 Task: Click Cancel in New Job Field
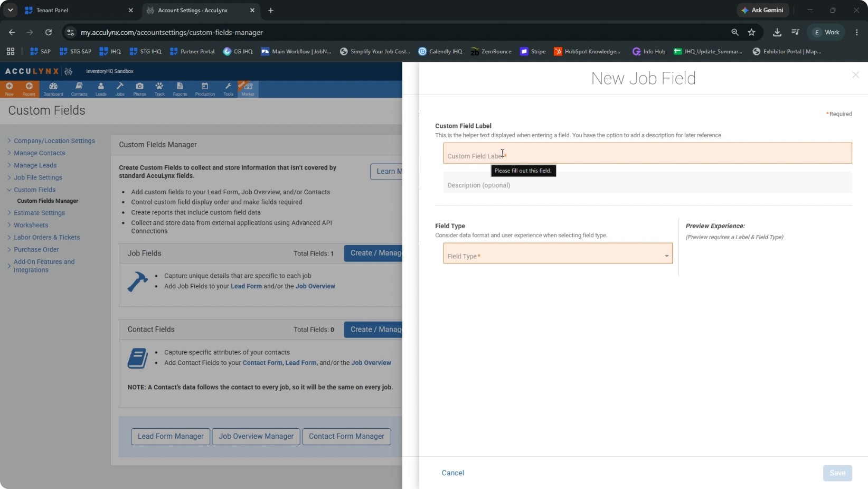pyautogui.click(x=452, y=473)
